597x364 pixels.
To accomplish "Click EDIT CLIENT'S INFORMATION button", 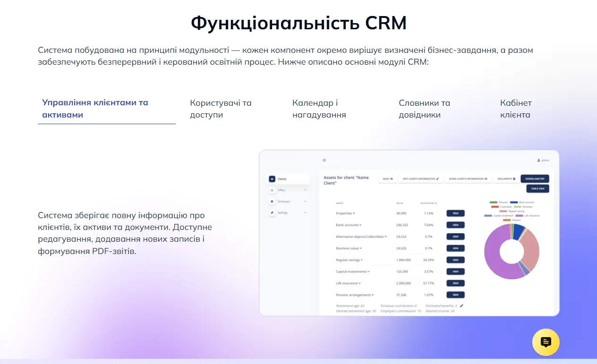I will coord(421,179).
